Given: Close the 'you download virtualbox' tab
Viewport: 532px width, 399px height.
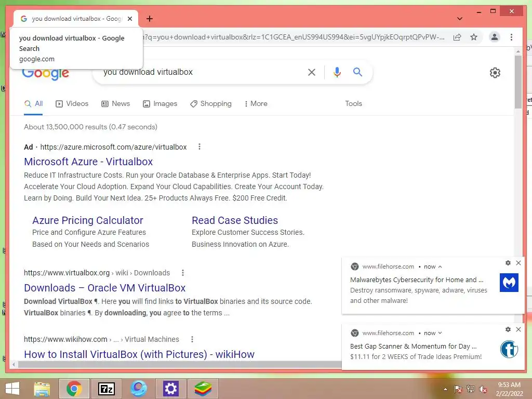Looking at the screenshot, I should pos(130,19).
